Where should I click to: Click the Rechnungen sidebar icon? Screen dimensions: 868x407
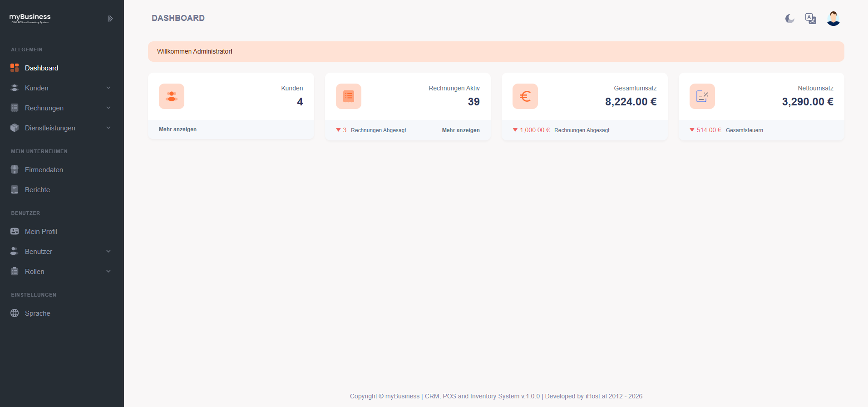(x=15, y=108)
